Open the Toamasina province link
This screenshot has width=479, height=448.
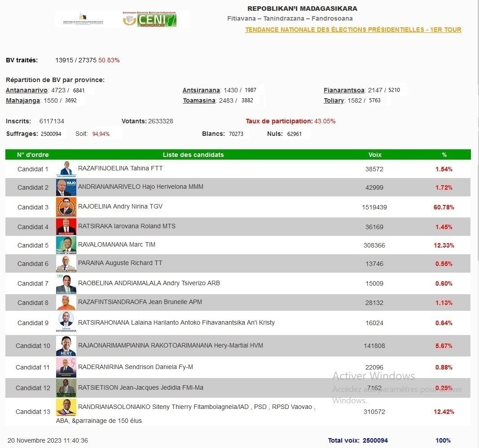[199, 101]
